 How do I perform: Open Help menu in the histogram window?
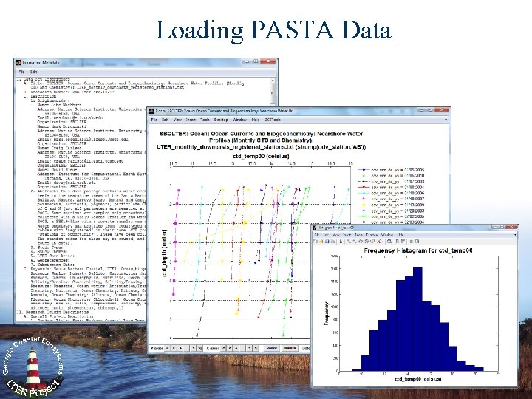coord(400,235)
